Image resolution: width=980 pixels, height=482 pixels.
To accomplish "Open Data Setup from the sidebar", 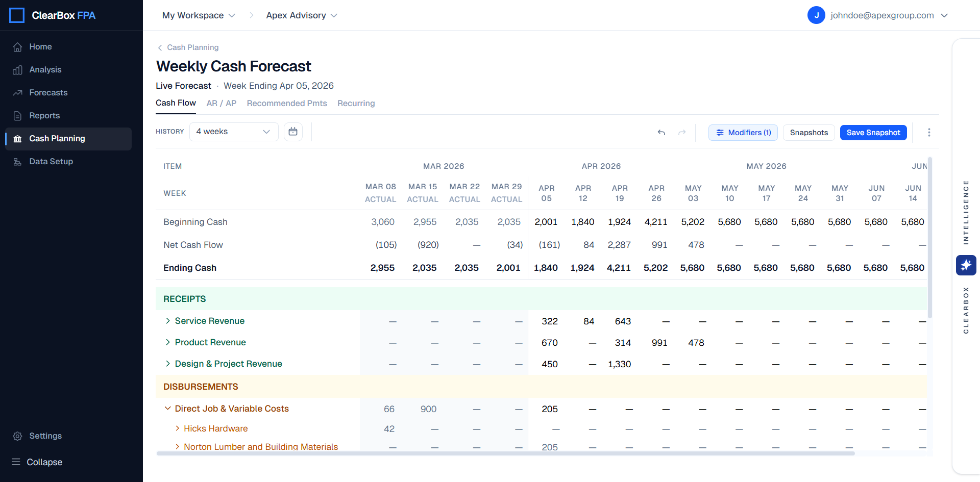I will point(17,161).
